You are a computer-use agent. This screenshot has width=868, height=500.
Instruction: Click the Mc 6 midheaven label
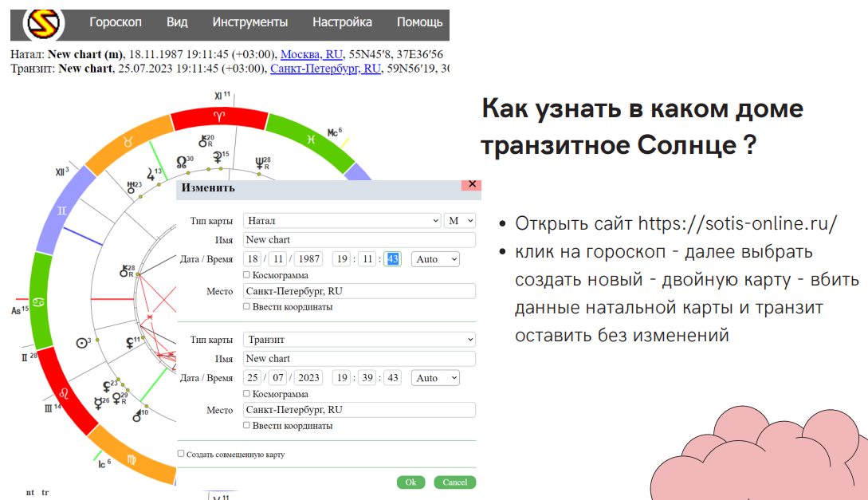click(x=334, y=133)
